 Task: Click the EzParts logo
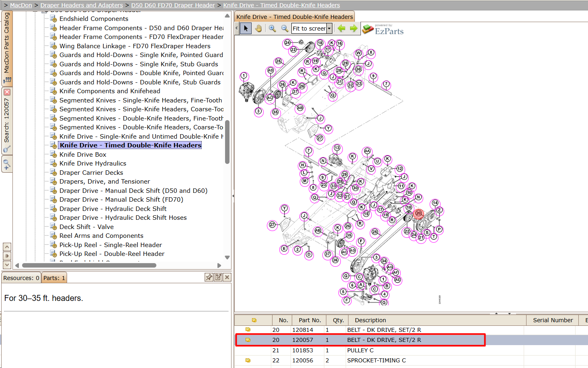pos(383,29)
